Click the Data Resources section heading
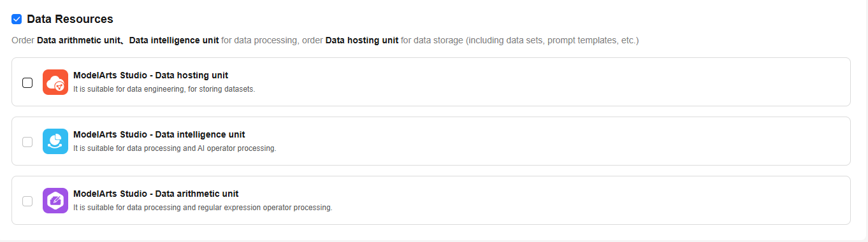The height and width of the screenshot is (242, 868). 70,19
